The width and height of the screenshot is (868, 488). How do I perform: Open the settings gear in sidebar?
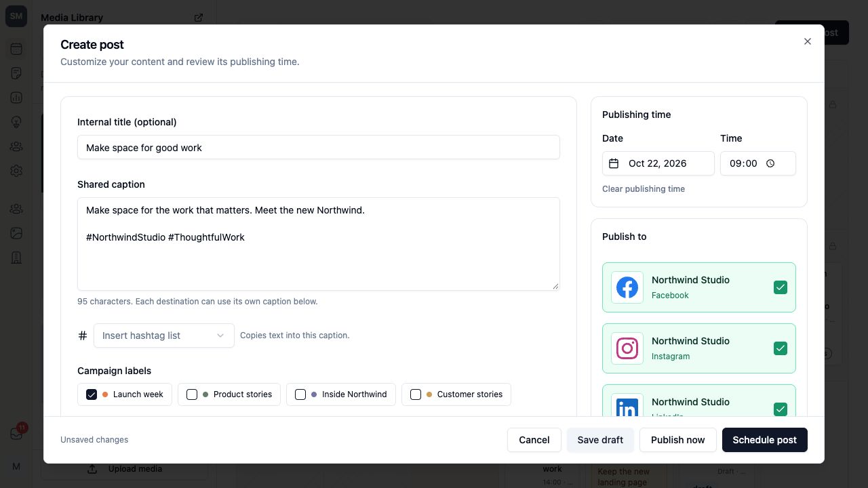tap(16, 171)
